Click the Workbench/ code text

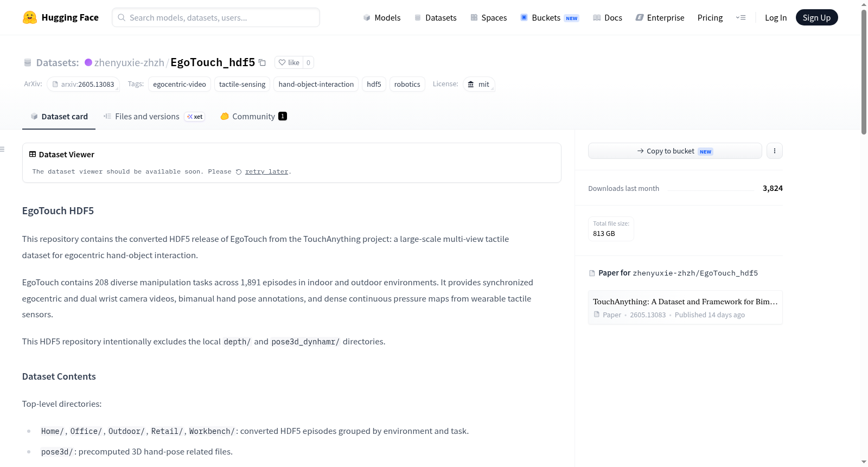tap(212, 431)
